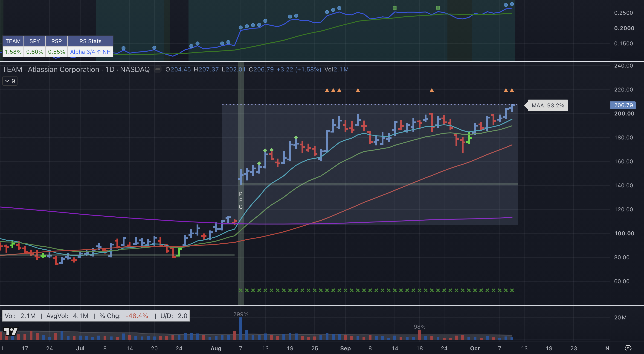Screen dimensions: 644x354
Task: Open the chart settings gear icon
Action: tap(628, 348)
